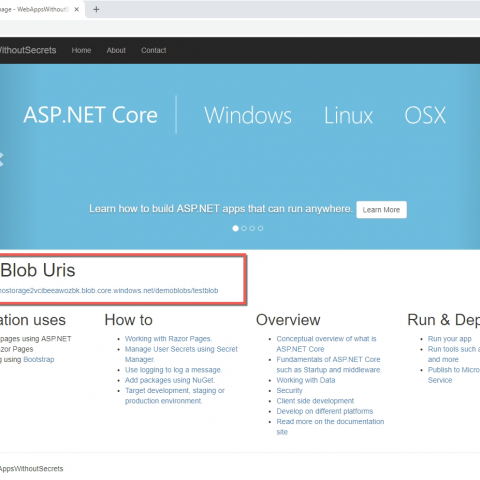Close the WebAppsWithoutSecrets browser tab
This screenshot has width=480, height=480.
[77, 9]
